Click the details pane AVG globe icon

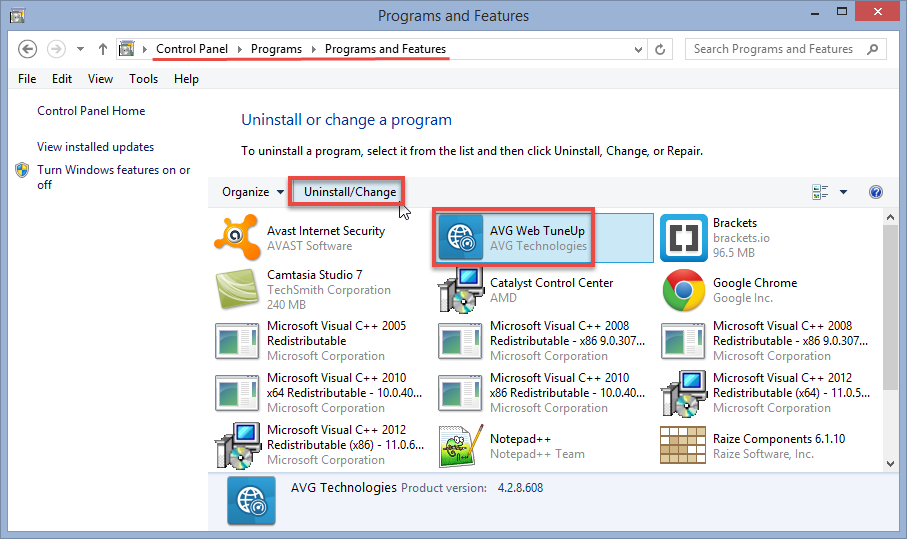pos(251,500)
